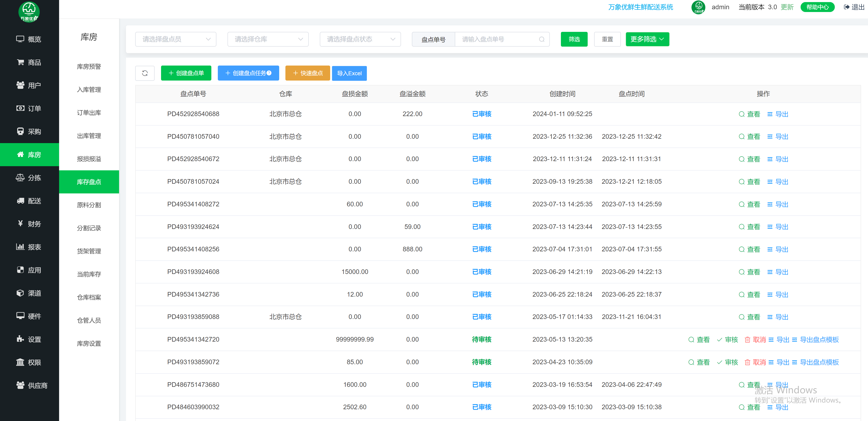Click the 概览 monitor icon in sidebar

coord(20,39)
